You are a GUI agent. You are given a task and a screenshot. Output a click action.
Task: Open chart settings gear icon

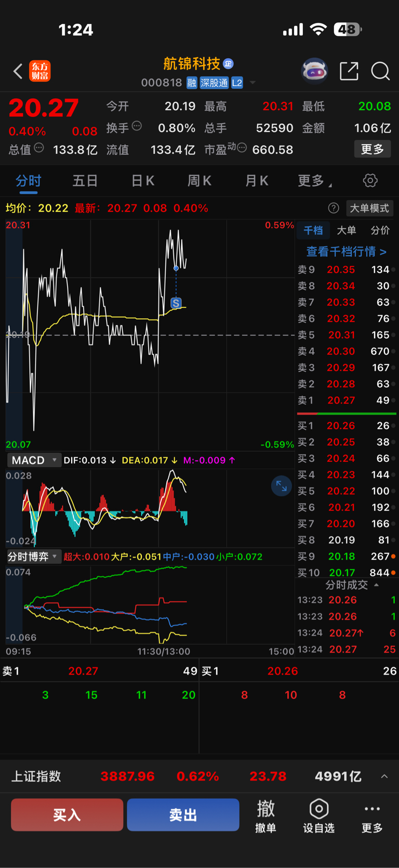370,180
